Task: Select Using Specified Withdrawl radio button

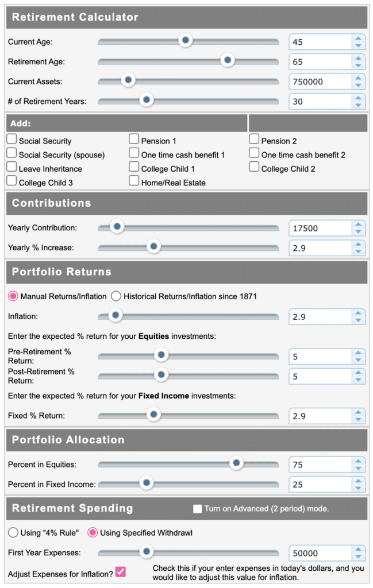Action: click(93, 532)
